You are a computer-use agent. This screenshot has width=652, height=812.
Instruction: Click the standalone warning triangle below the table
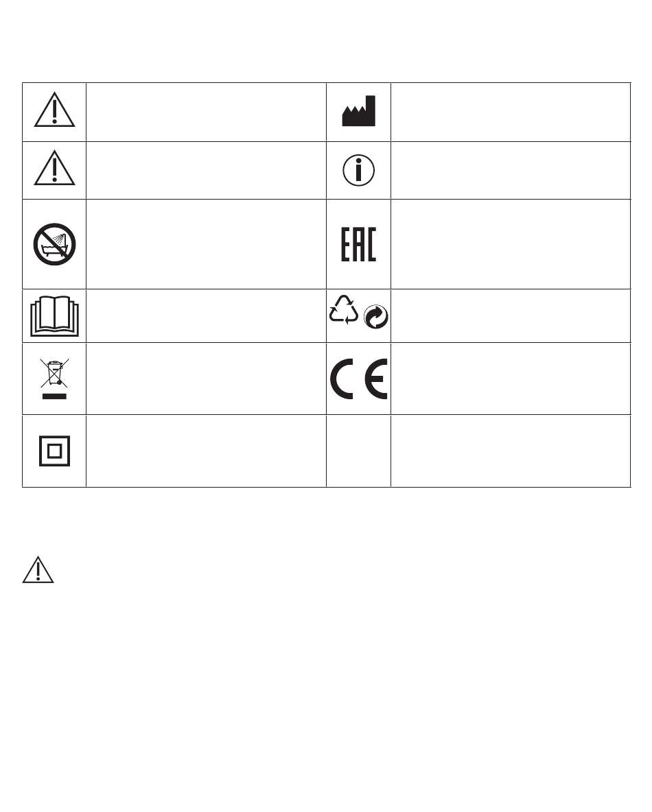[x=38, y=570]
